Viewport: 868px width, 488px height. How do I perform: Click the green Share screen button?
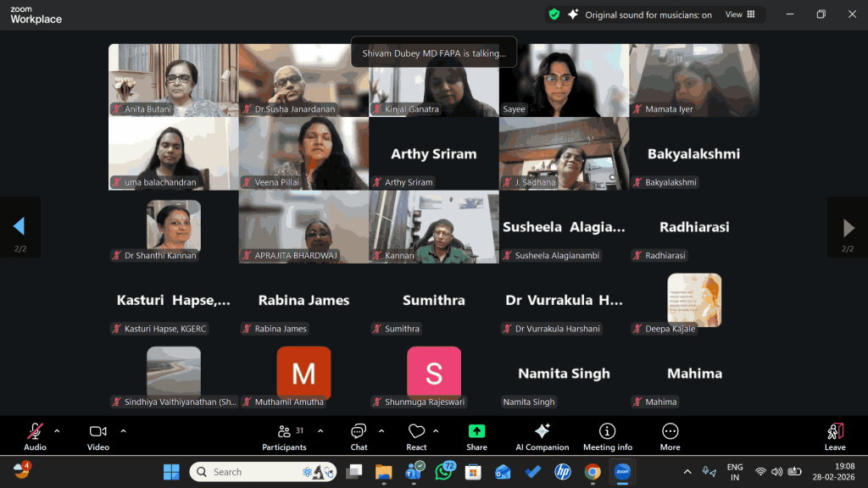point(476,435)
